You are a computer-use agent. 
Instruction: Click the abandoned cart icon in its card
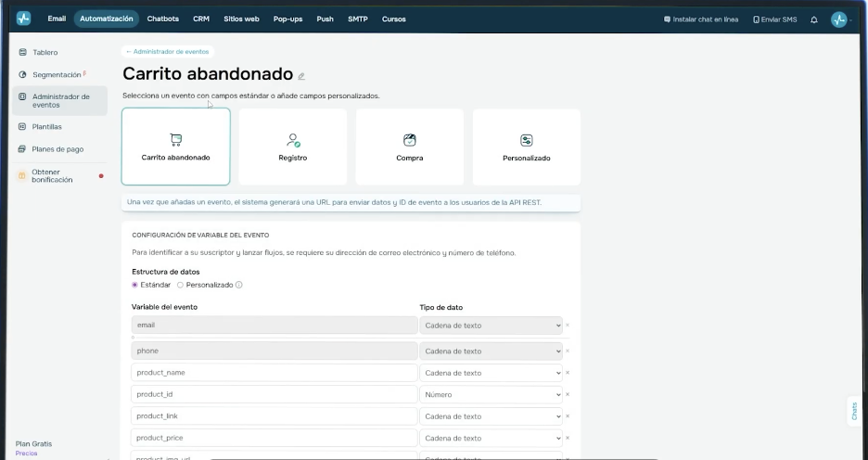[175, 139]
